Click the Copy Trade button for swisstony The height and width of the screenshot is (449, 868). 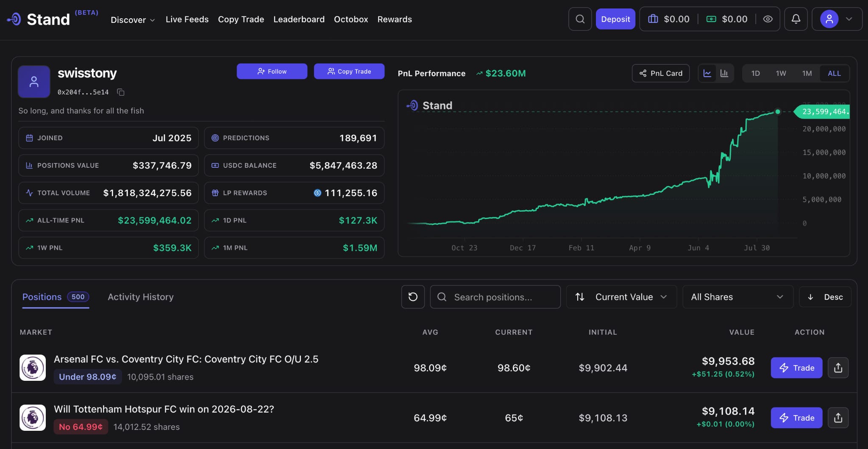pyautogui.click(x=349, y=71)
